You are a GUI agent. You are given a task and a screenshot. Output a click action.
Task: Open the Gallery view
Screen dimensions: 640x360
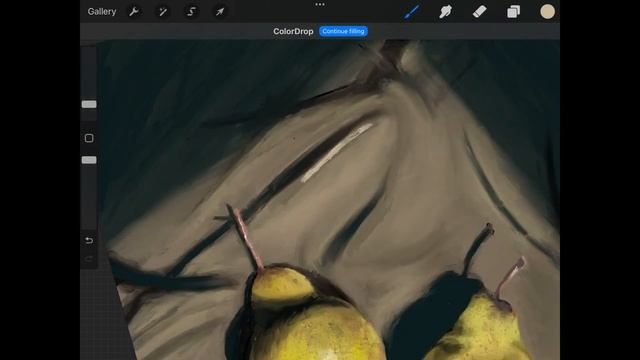click(102, 12)
